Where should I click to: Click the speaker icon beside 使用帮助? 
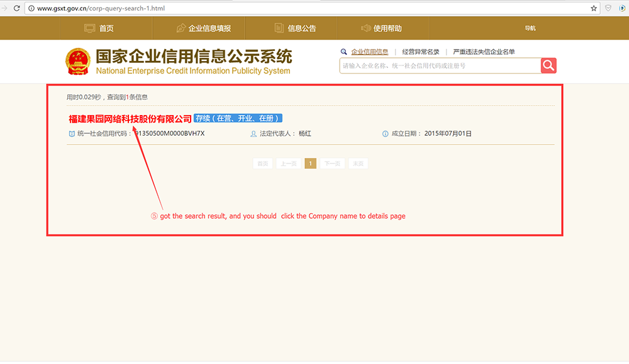pos(365,28)
